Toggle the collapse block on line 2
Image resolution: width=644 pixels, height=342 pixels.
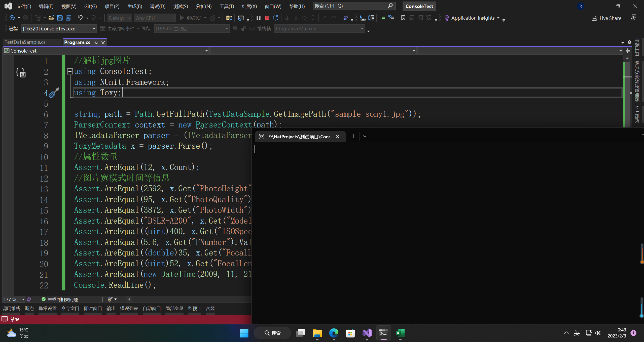click(x=69, y=71)
